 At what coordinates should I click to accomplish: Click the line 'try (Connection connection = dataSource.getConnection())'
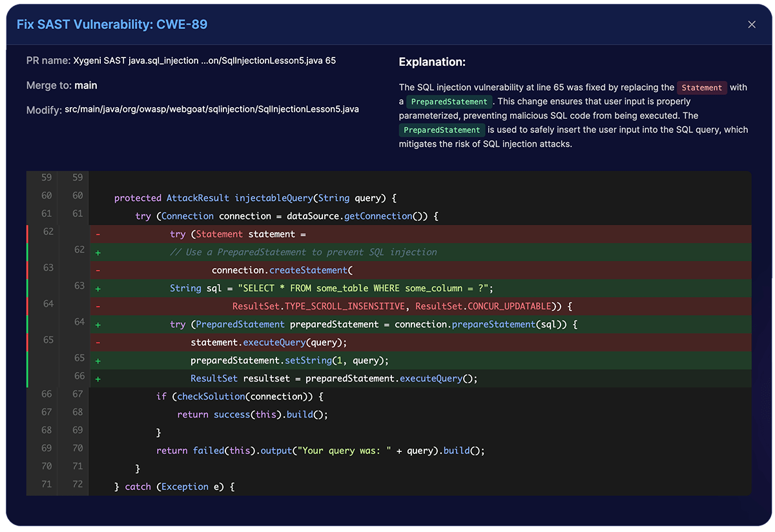tap(287, 216)
